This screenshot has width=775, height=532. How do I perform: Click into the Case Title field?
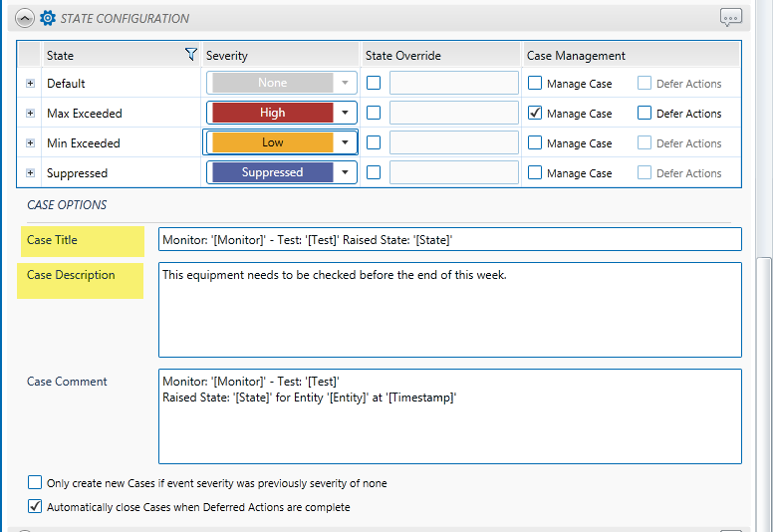448,240
